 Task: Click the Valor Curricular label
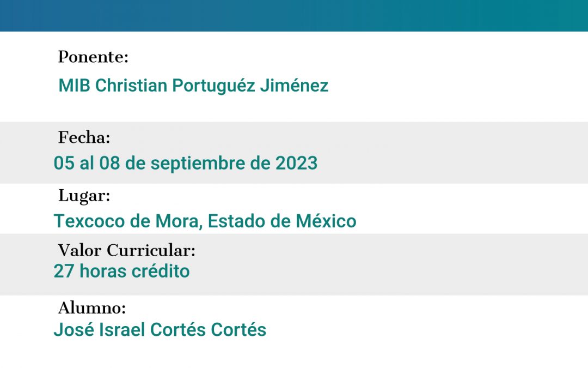[126, 250]
